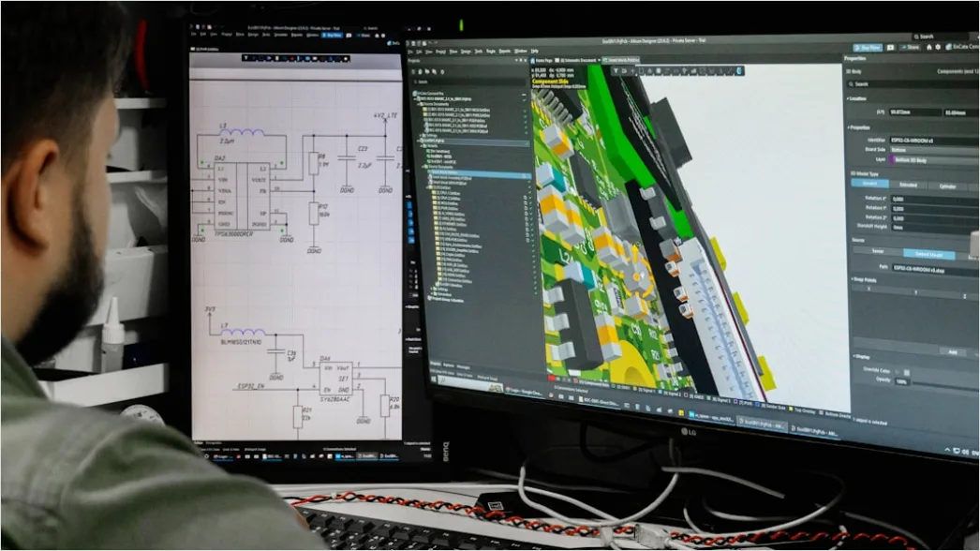Show hidden tray icons chevron
The width and height of the screenshot is (980, 551).
click(x=947, y=450)
